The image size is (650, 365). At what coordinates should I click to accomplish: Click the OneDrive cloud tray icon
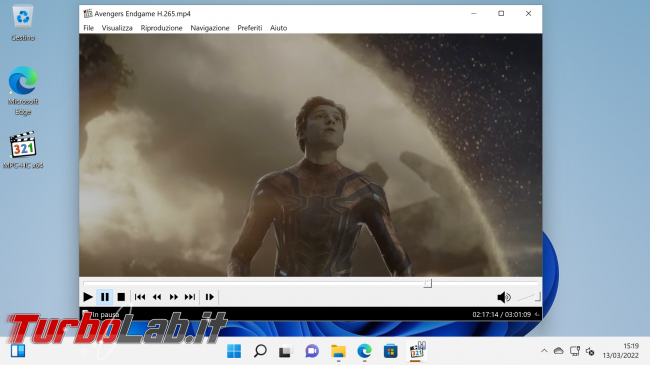pos(559,351)
